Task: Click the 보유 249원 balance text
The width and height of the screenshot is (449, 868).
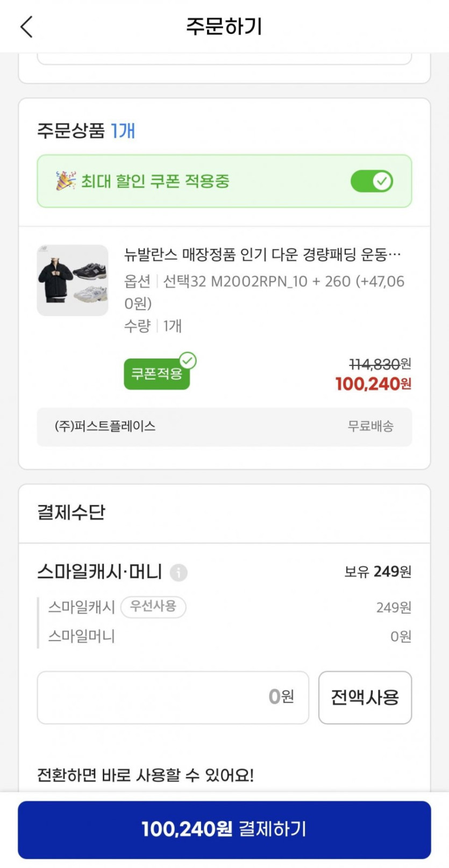Action: (x=377, y=571)
